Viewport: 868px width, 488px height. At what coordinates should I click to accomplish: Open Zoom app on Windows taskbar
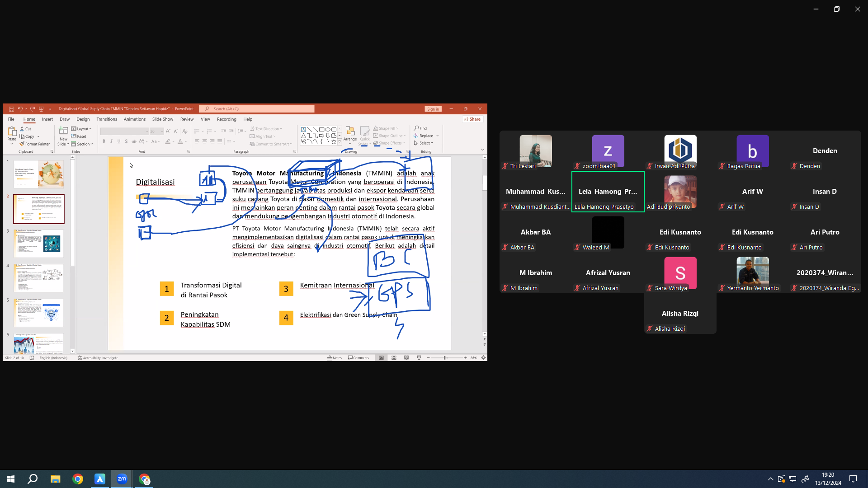pyautogui.click(x=122, y=479)
